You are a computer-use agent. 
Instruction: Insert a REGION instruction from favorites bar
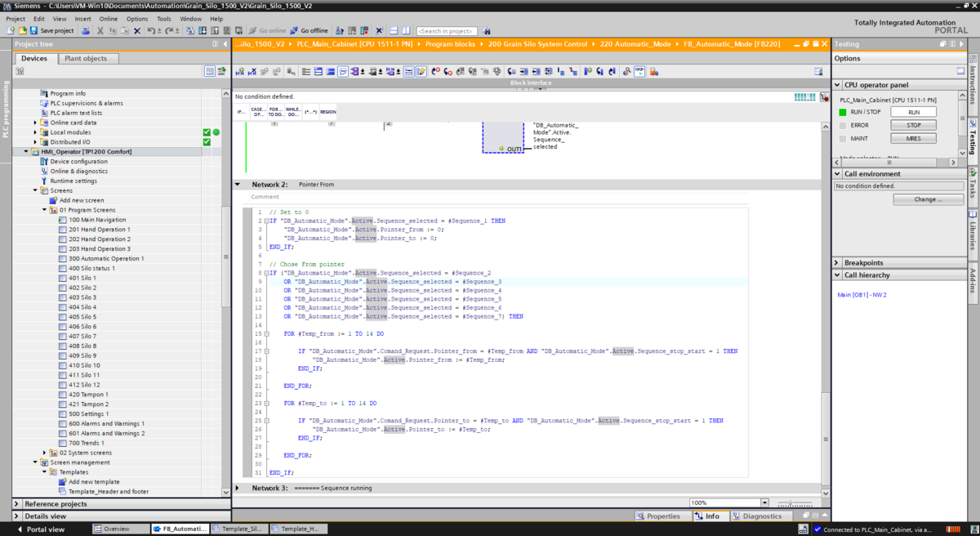pyautogui.click(x=327, y=112)
